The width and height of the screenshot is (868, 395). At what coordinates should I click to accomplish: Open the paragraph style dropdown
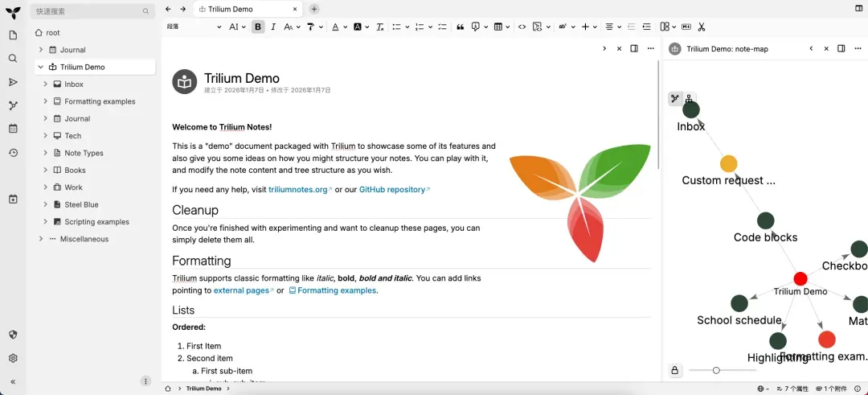pyautogui.click(x=194, y=27)
